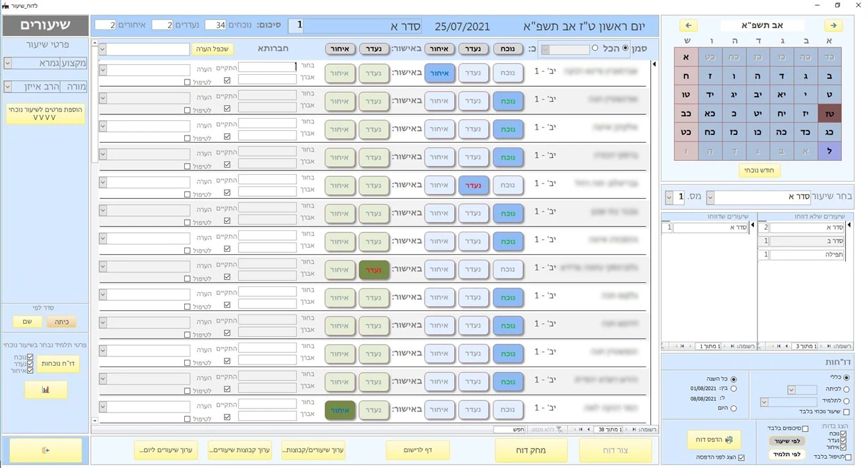Screen dimensions: 868x468
Task: Click the 08/08/2021 end date field
Action: (703, 399)
